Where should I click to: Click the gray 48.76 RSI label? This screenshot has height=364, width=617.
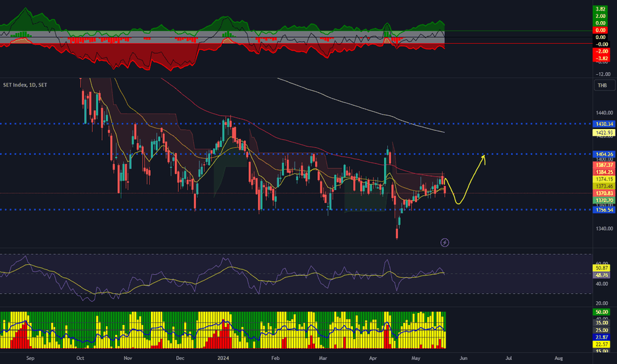point(602,275)
